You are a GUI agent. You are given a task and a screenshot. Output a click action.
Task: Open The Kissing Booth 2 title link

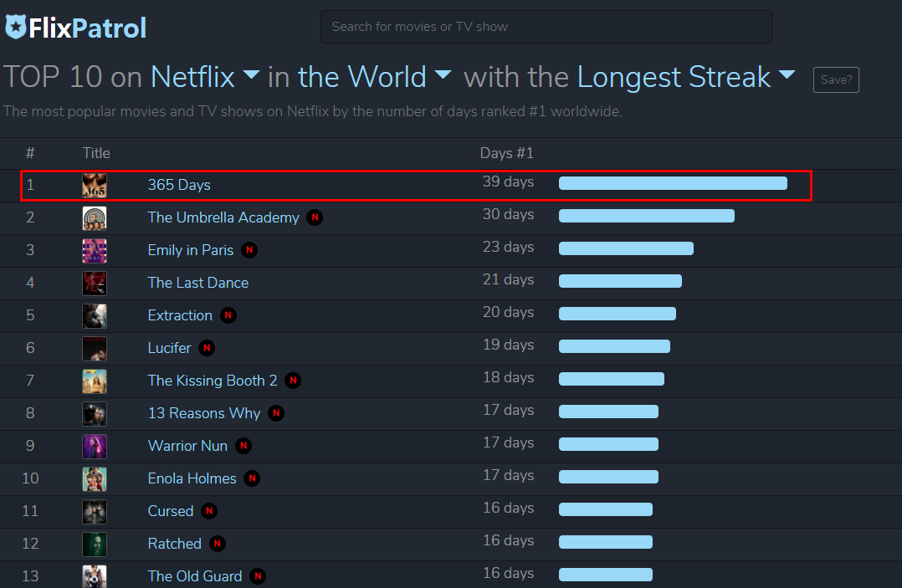coord(213,381)
